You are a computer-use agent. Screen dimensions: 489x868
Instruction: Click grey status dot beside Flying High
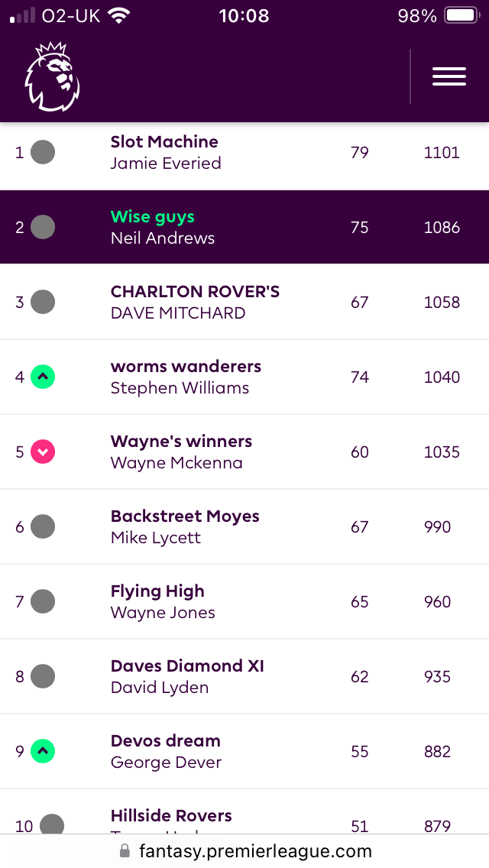click(43, 602)
